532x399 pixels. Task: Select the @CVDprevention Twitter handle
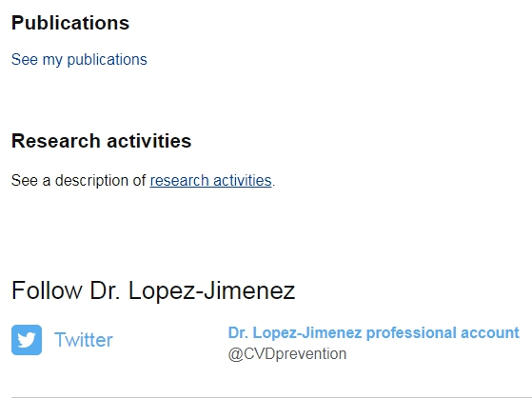point(287,354)
